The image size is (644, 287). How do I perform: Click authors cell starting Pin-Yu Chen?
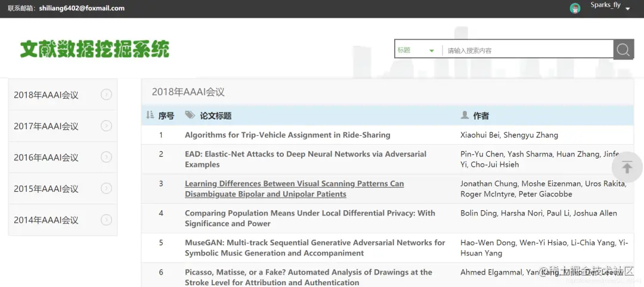543,159
